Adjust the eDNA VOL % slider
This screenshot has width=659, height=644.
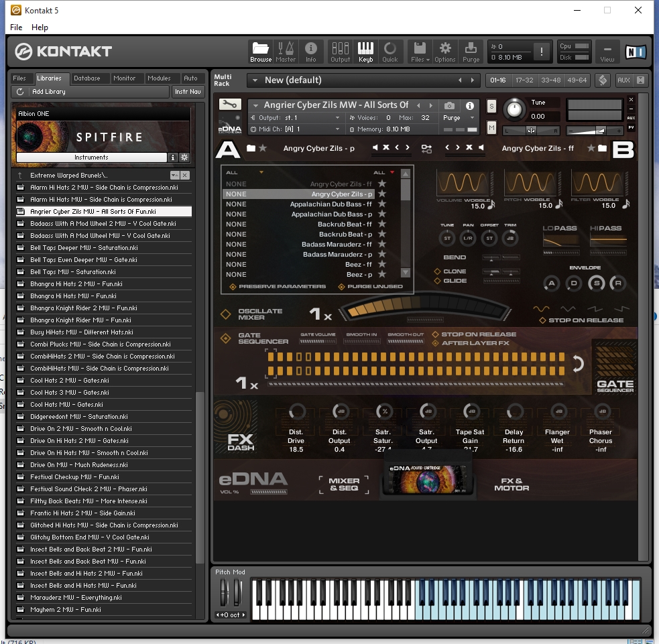pyautogui.click(x=269, y=491)
